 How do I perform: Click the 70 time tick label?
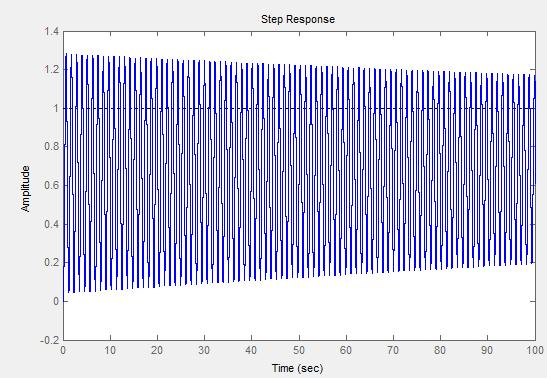point(393,350)
